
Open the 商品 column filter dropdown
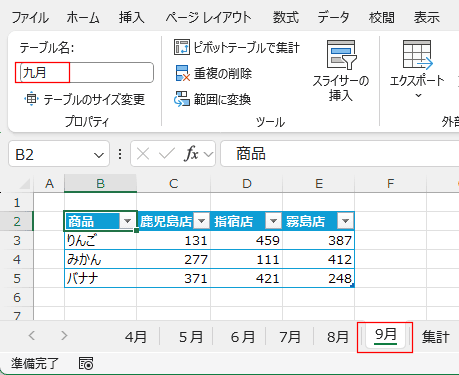pos(127,221)
